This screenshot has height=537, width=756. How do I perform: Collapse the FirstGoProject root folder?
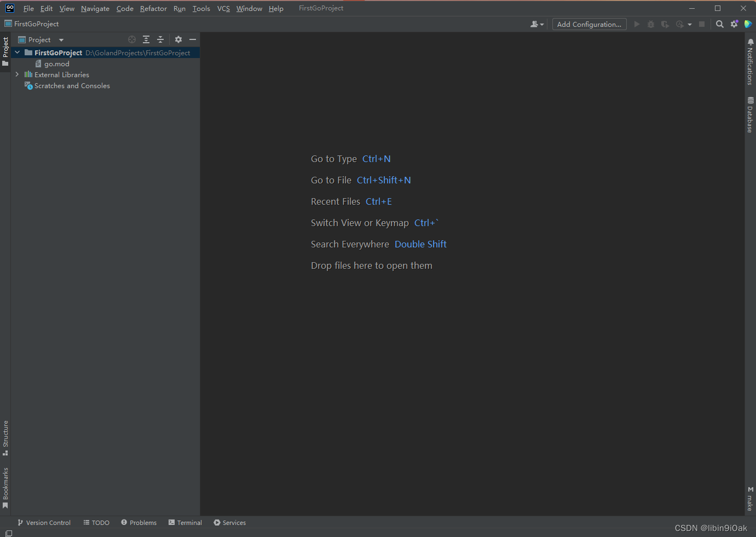tap(17, 53)
